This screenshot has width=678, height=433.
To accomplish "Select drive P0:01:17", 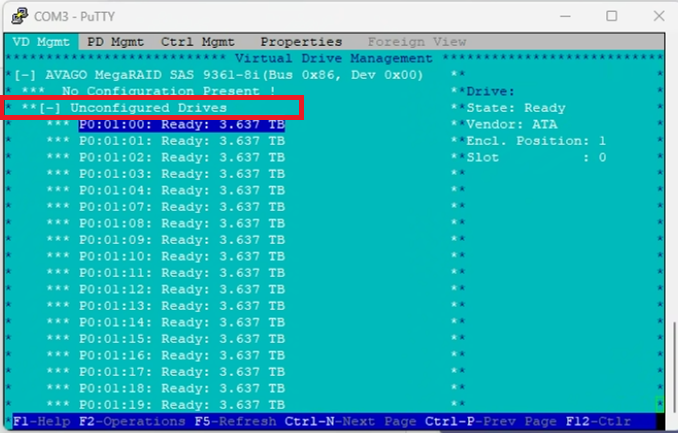I will [182, 372].
